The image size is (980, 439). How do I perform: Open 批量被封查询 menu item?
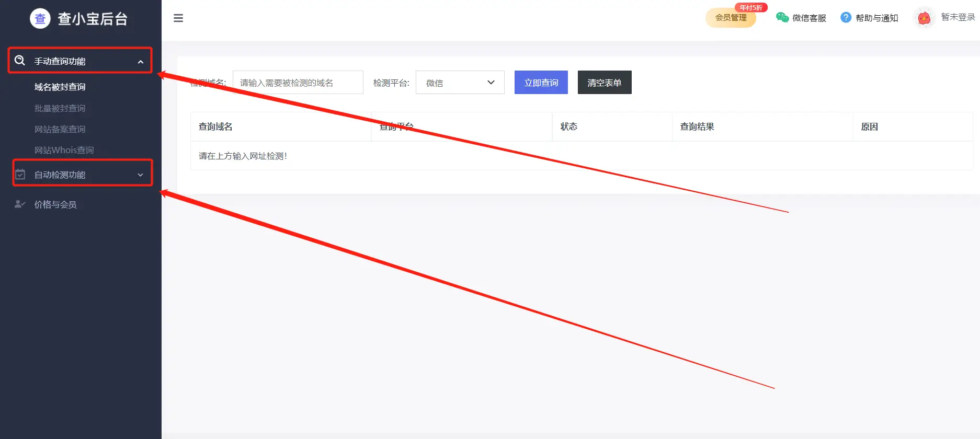[60, 108]
